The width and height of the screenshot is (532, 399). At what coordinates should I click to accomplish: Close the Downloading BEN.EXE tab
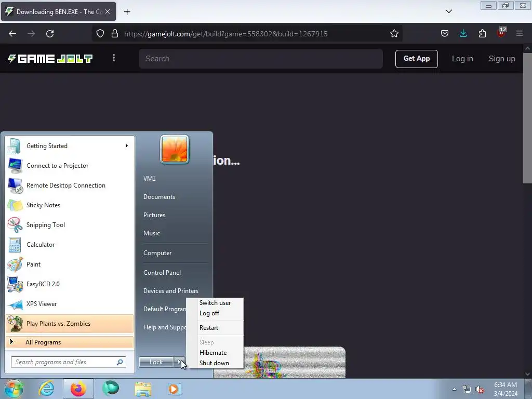(x=107, y=11)
